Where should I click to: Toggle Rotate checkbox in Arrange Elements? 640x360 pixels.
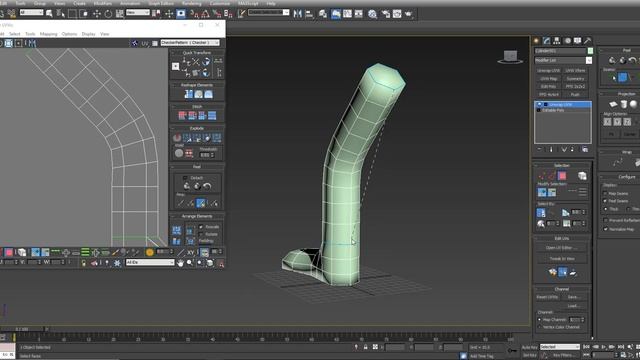(201, 234)
